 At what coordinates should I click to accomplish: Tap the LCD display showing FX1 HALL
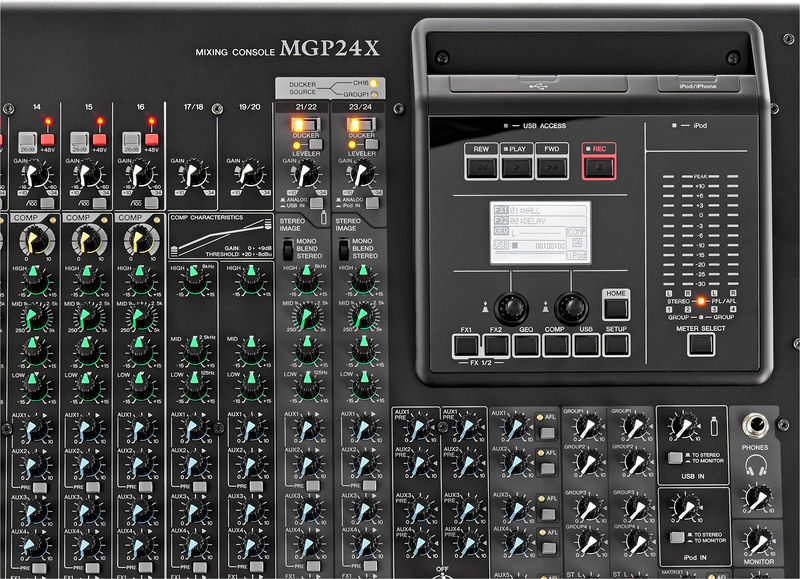pos(540,233)
